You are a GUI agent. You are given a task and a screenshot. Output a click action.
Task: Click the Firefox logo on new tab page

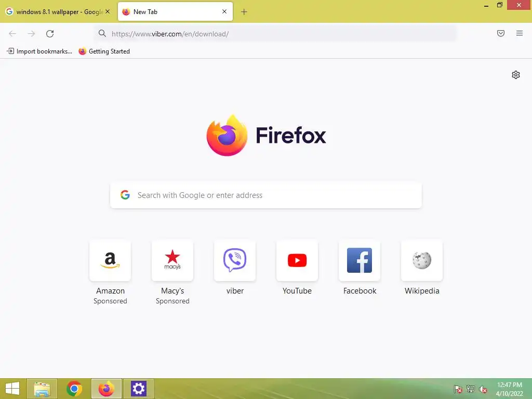[x=266, y=136]
